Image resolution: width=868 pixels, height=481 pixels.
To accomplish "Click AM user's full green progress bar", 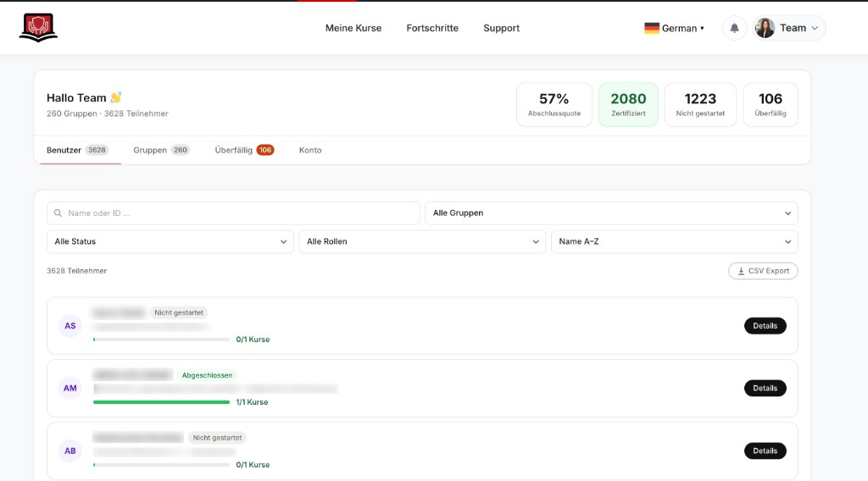I will click(x=161, y=402).
